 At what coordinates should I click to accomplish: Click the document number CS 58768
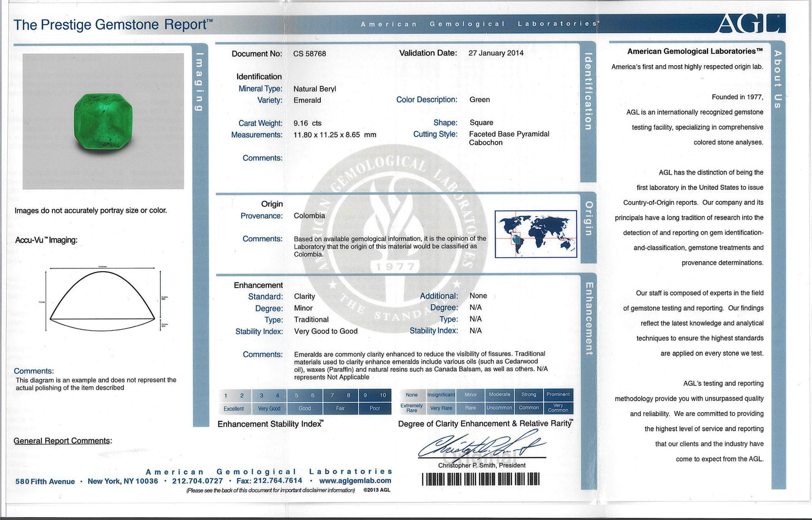310,54
